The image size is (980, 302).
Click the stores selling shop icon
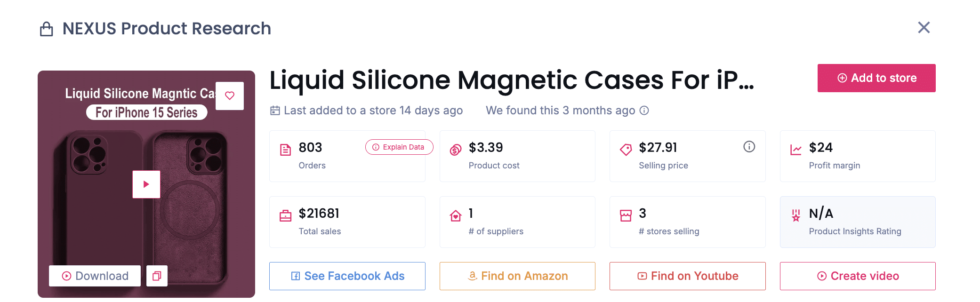click(x=626, y=216)
